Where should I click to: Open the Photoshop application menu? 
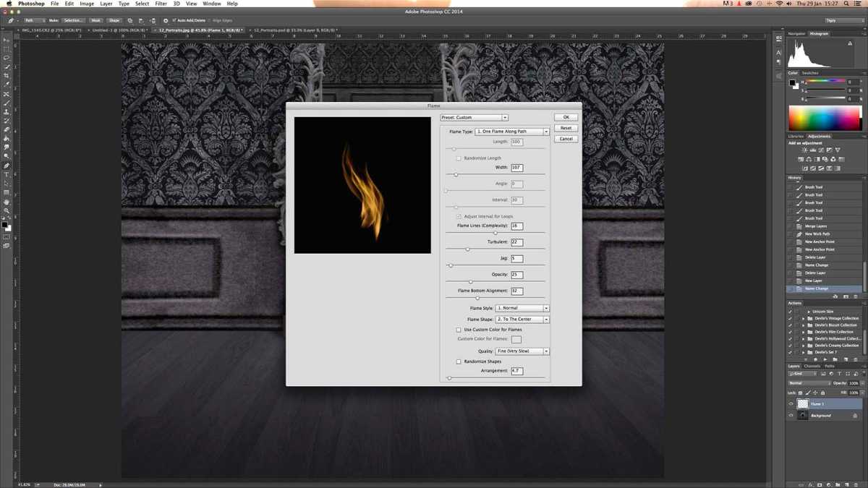[x=30, y=4]
